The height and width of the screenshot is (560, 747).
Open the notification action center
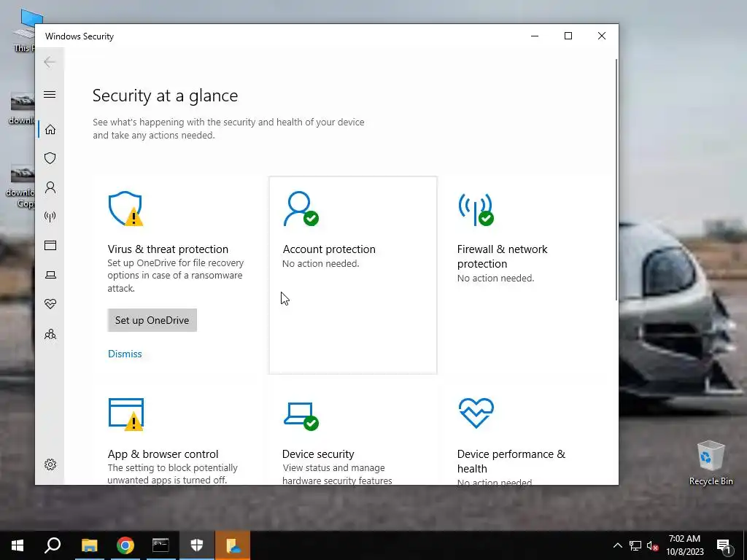click(x=724, y=545)
